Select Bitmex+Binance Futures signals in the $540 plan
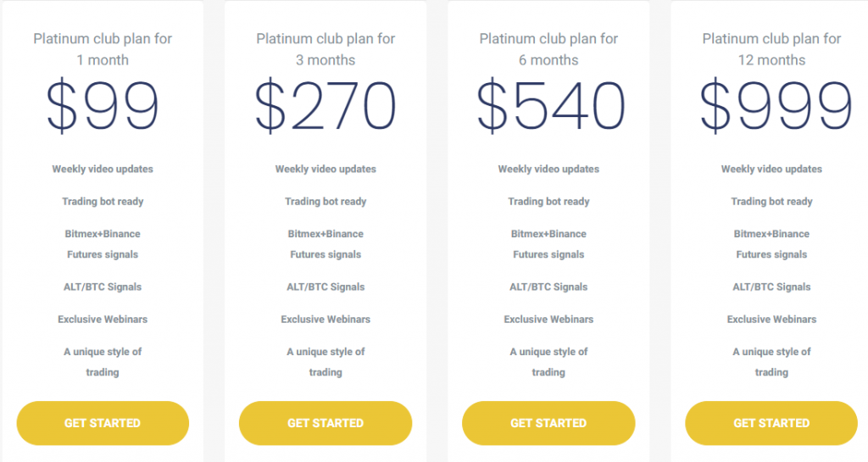Screen dimensions: 868x462 coord(548,244)
